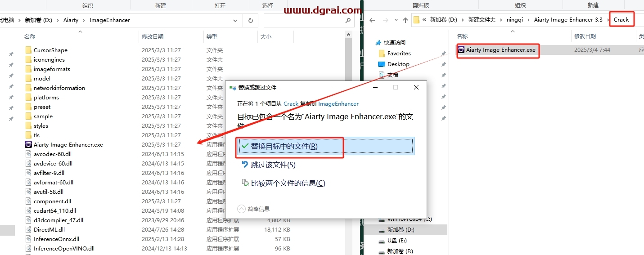The height and width of the screenshot is (255, 644).
Task: Open 文档 in quick access
Action: click(392, 75)
